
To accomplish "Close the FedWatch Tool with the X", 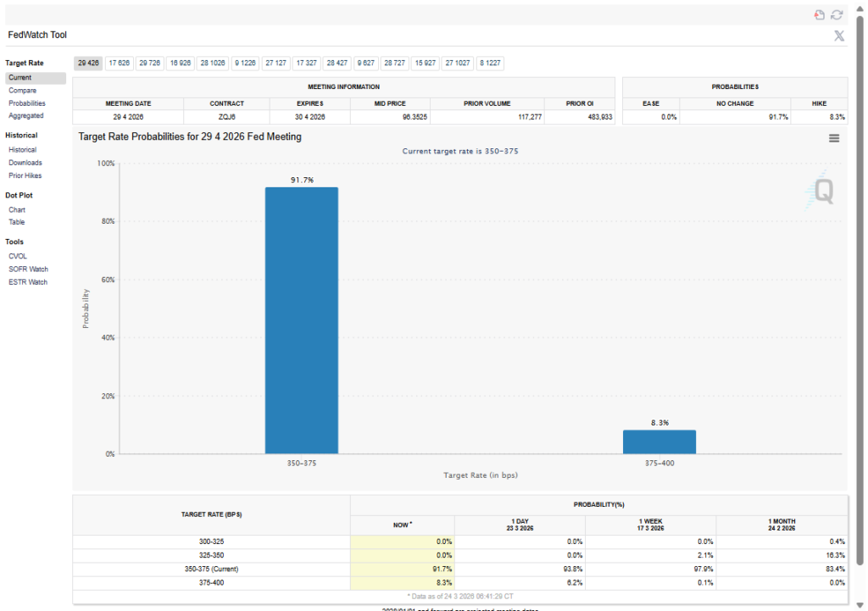I will point(839,35).
